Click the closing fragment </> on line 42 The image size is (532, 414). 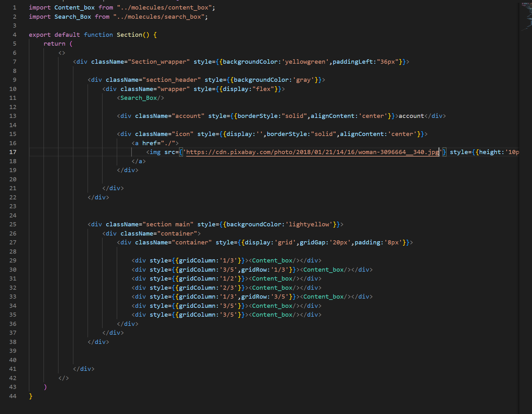click(63, 378)
